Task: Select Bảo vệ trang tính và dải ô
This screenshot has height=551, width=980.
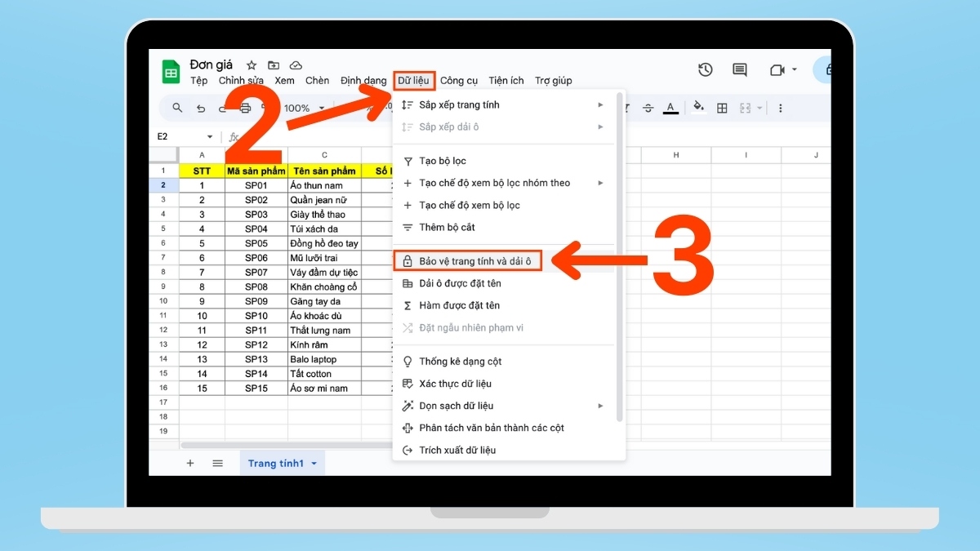Action: coord(467,261)
